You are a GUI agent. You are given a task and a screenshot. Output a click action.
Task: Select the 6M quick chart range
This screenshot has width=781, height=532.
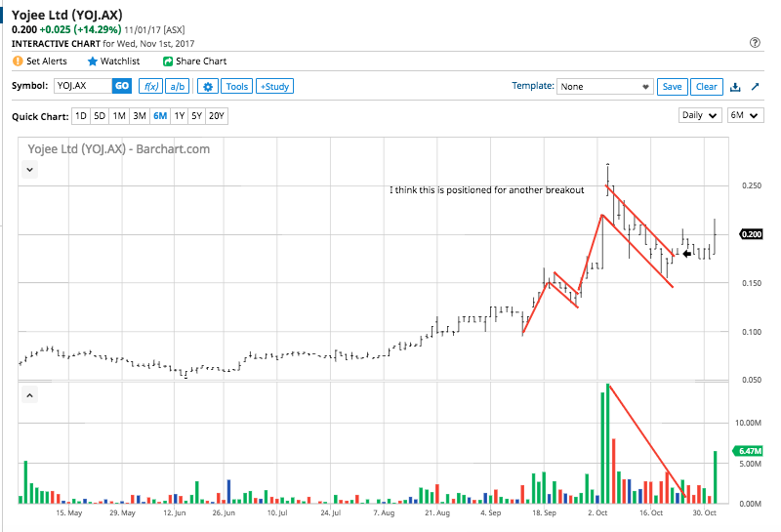point(160,116)
